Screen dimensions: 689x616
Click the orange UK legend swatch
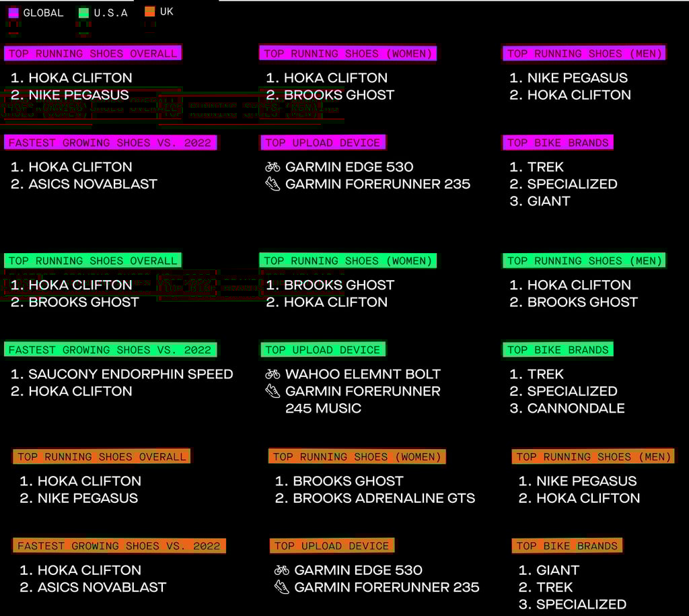149,11
